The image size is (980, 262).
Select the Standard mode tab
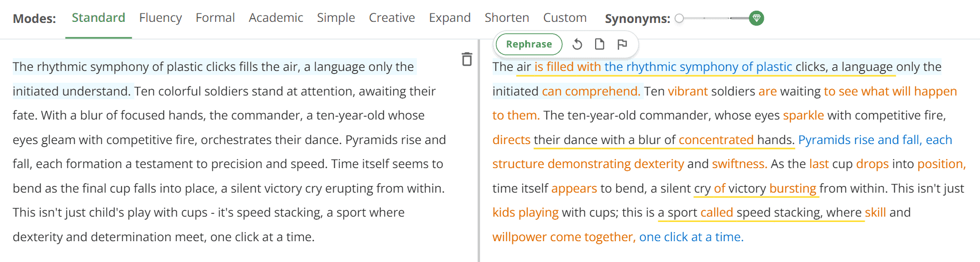(x=99, y=18)
